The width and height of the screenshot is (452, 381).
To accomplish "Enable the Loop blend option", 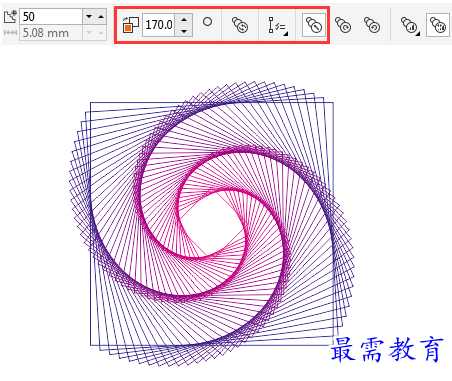I will [240, 25].
